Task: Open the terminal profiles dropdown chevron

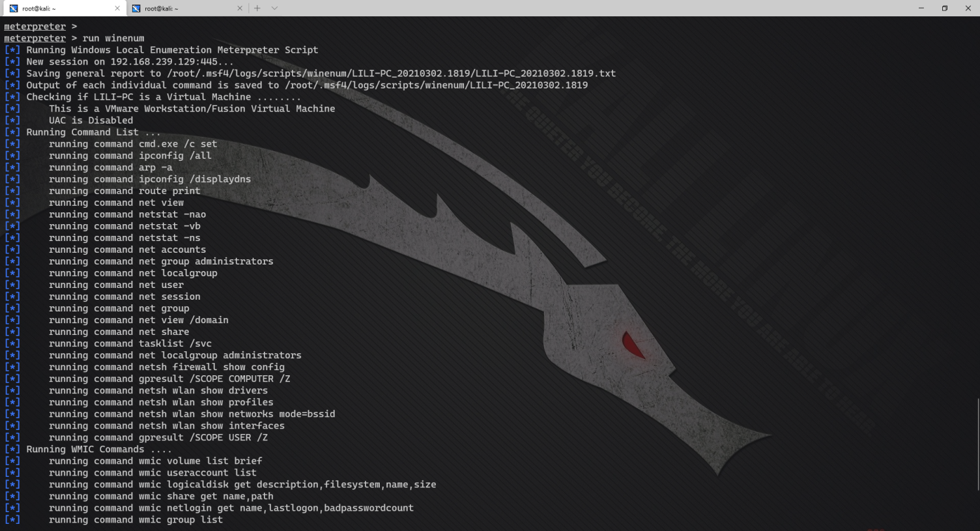Action: pos(274,8)
